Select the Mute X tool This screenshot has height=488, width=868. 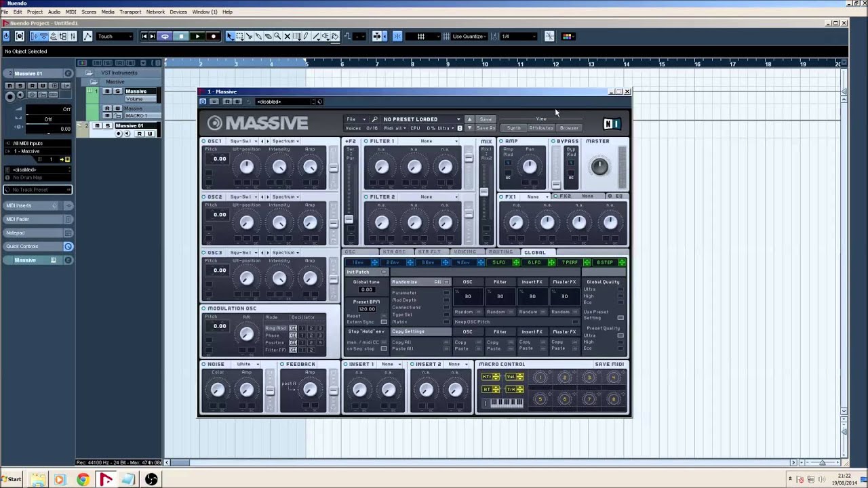[x=287, y=37]
